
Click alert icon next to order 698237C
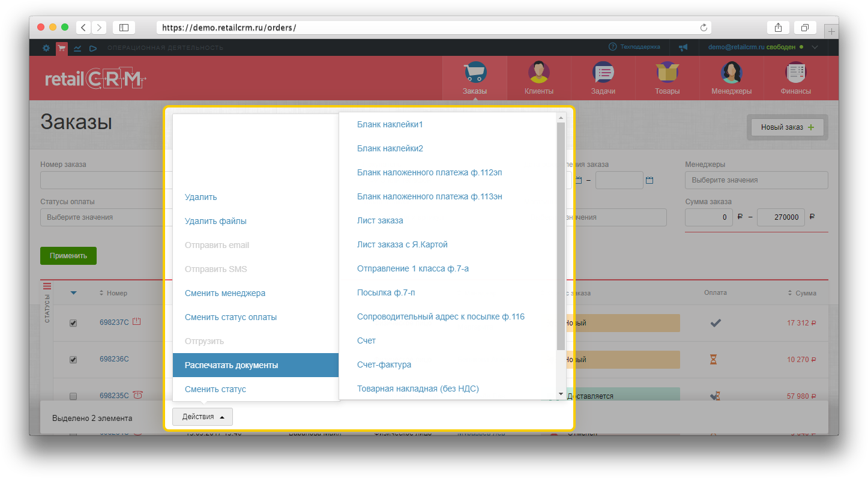click(x=136, y=322)
